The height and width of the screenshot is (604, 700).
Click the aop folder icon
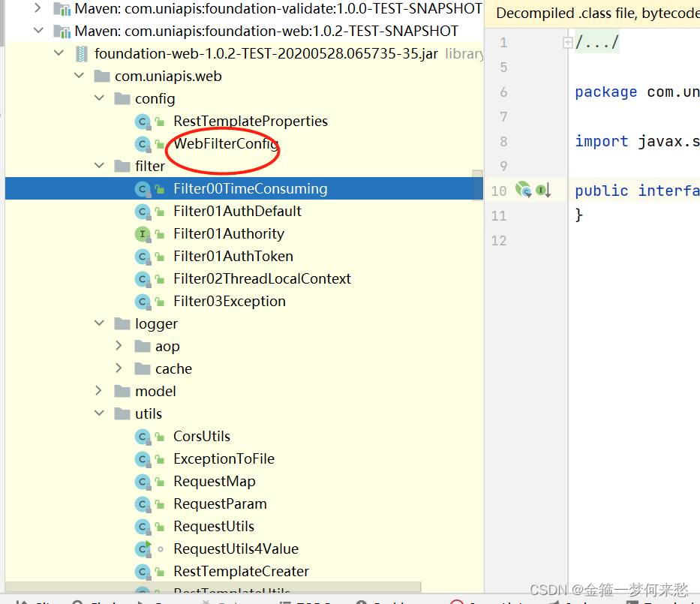(x=143, y=347)
